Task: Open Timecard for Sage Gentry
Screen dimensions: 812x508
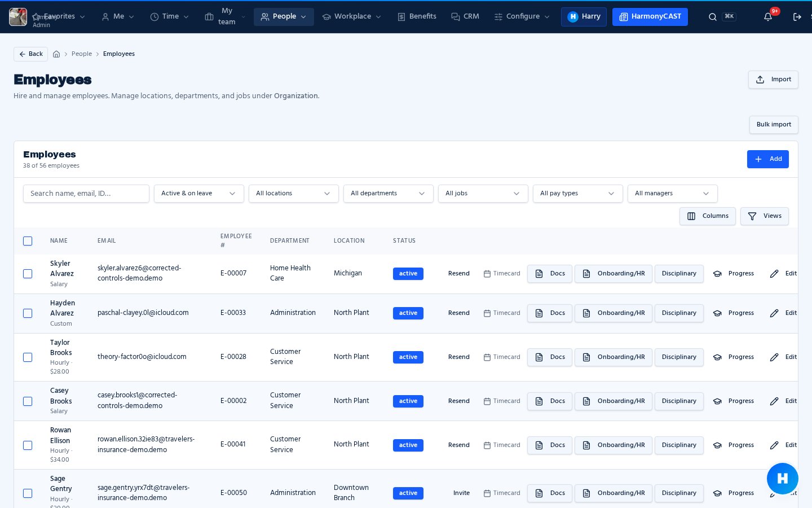Action: (x=502, y=493)
